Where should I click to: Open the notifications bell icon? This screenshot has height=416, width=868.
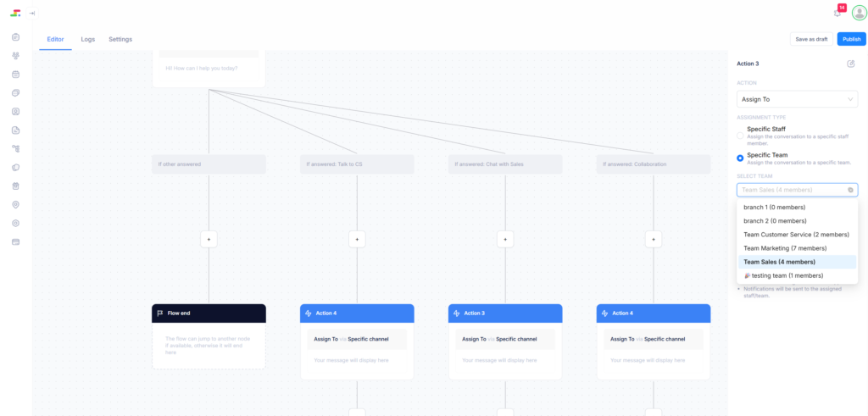(x=837, y=13)
